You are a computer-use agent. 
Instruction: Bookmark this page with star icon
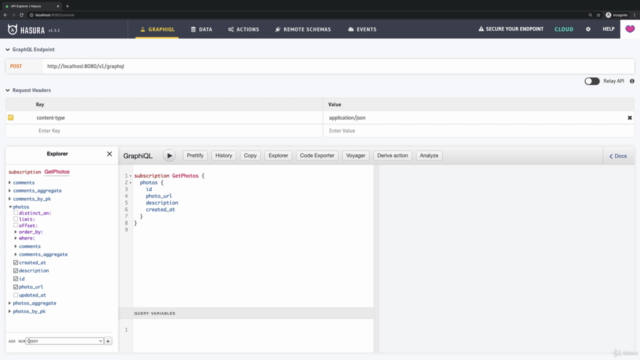click(x=598, y=15)
